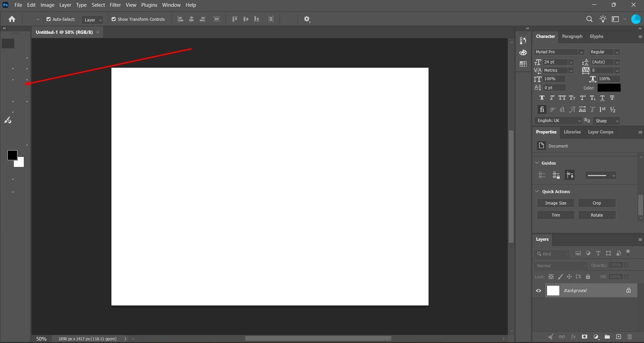This screenshot has height=343, width=644.
Task: Collapse the Quick Actions section
Action: pos(537,191)
